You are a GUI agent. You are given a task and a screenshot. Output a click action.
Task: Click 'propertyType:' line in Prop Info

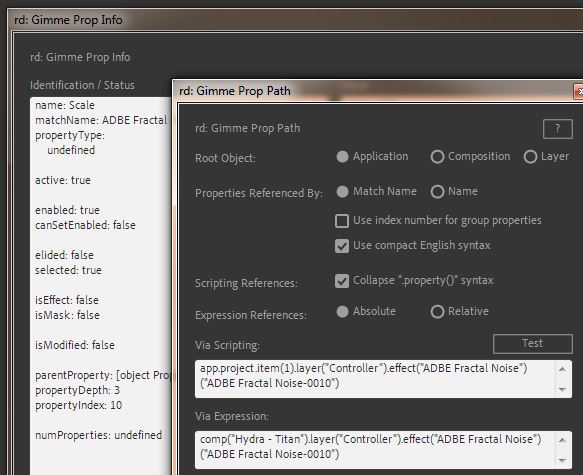70,135
